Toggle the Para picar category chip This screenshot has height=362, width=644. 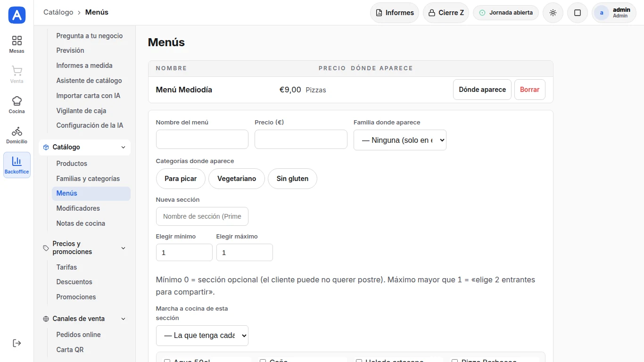(181, 179)
